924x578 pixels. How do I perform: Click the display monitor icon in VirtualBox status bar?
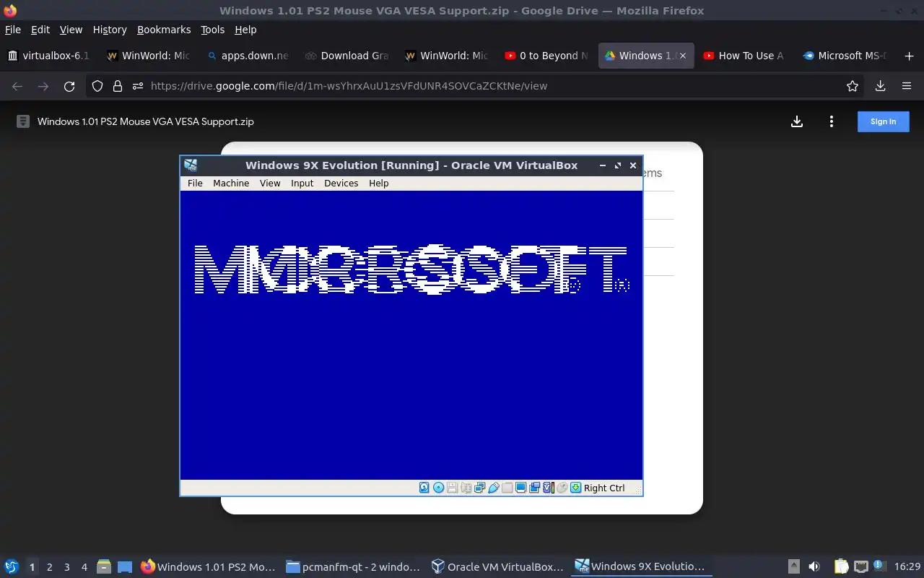[x=520, y=488]
